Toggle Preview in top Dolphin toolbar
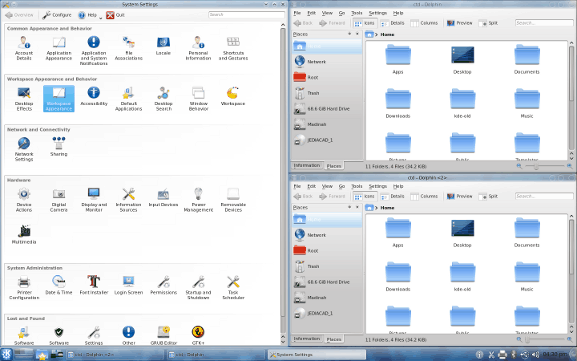 click(x=460, y=23)
